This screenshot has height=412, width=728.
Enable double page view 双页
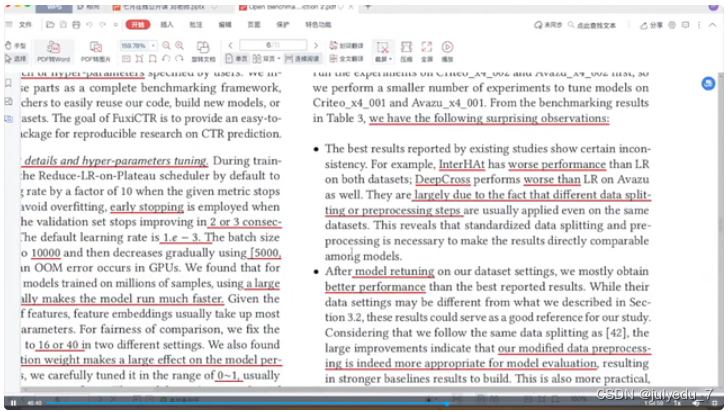tap(264, 59)
